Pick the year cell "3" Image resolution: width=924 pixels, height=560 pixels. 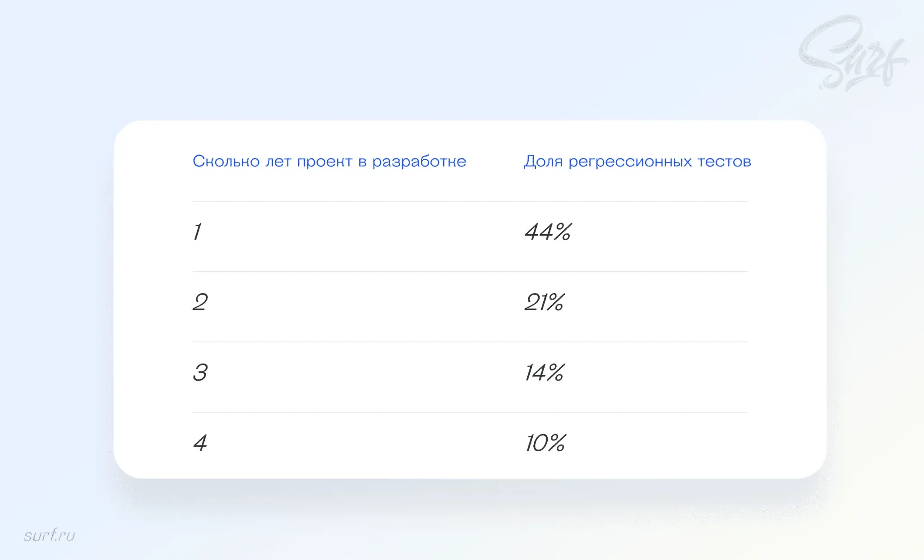coord(200,373)
